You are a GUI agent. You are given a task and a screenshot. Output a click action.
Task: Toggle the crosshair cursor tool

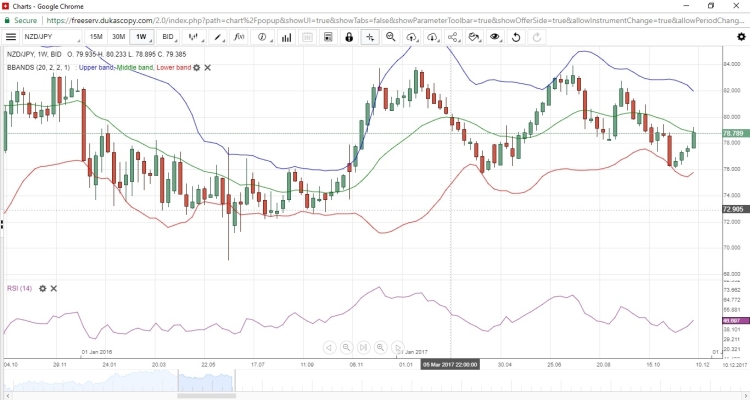coord(370,37)
